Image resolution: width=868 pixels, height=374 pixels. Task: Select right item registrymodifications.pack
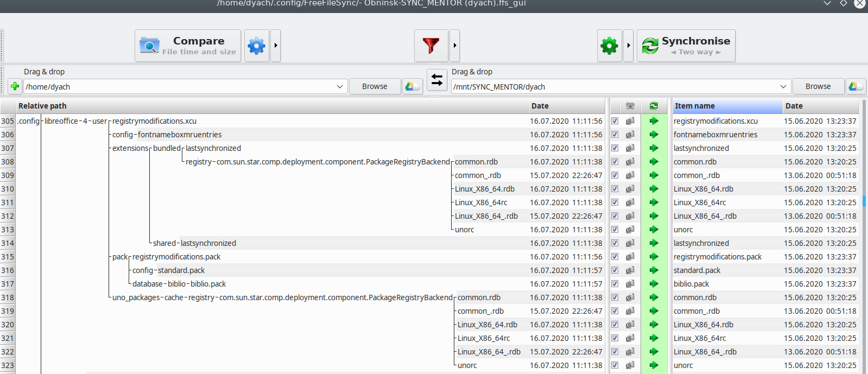[718, 257]
